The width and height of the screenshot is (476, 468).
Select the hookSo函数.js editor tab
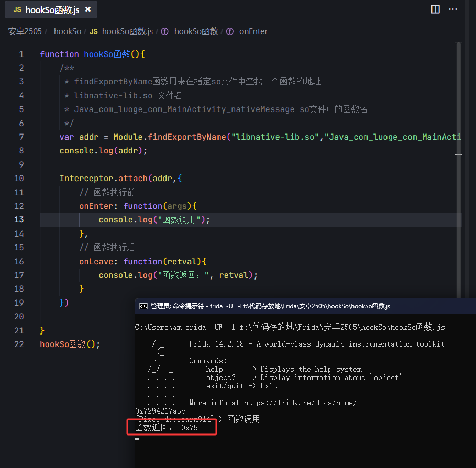pos(51,10)
